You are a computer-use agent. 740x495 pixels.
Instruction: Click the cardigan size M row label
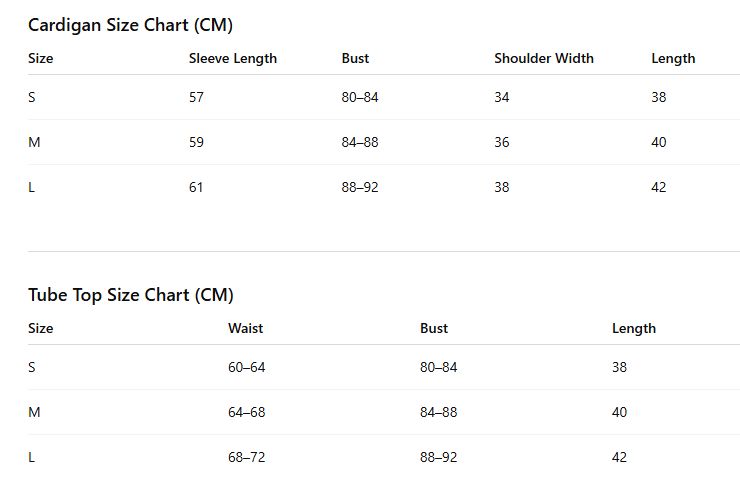tap(34, 142)
